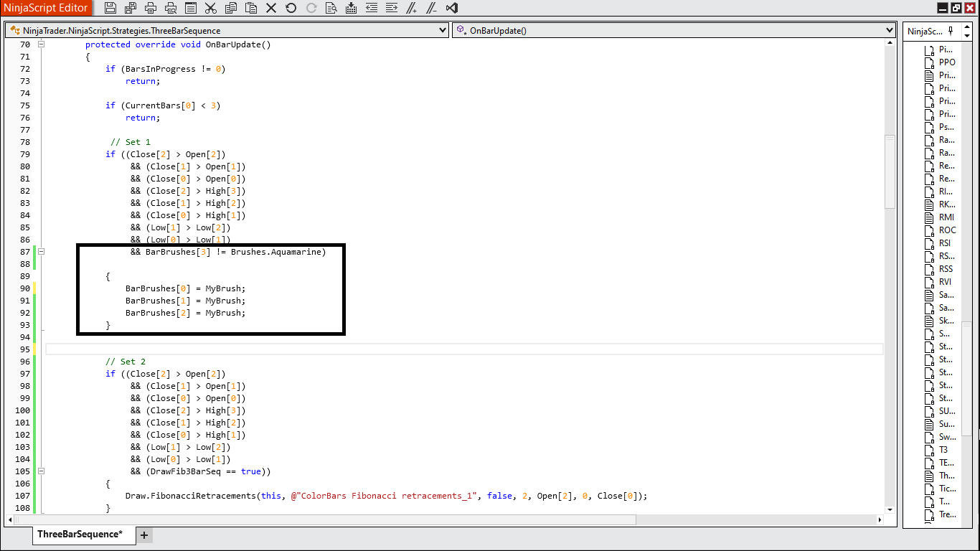Comment out the selected lines
This screenshot has width=980, height=551.
pyautogui.click(x=411, y=8)
